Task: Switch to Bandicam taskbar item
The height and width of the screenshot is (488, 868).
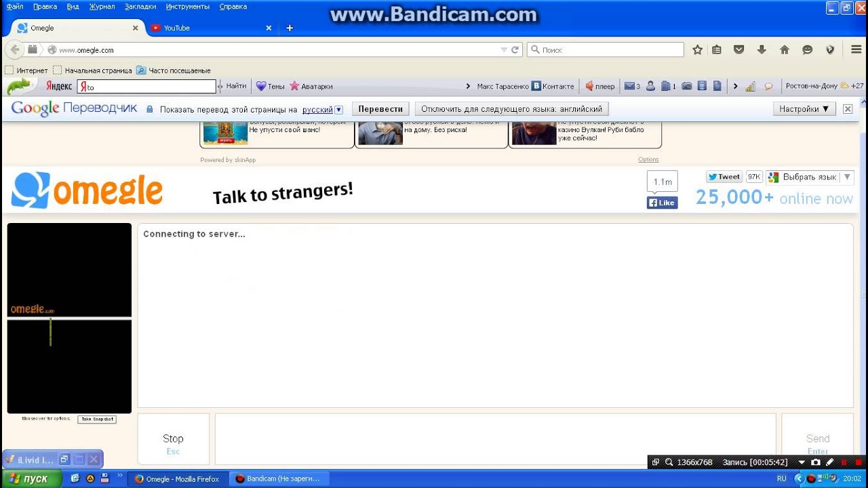Action: [x=278, y=479]
